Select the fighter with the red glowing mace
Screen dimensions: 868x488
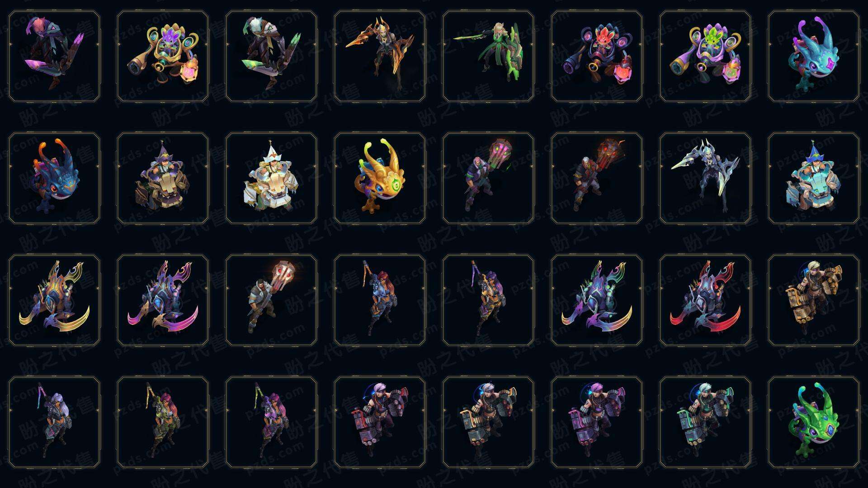tap(597, 178)
